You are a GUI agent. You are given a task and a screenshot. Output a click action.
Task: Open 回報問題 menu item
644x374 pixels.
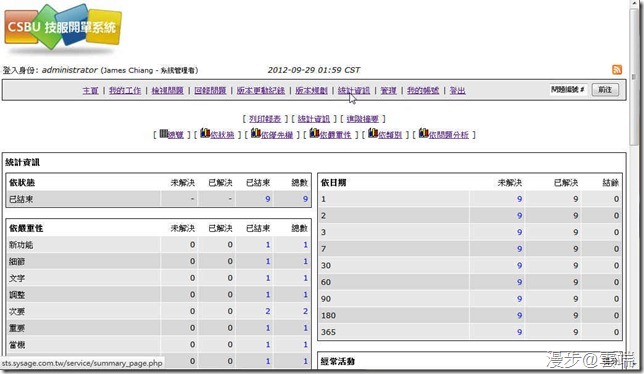210,90
